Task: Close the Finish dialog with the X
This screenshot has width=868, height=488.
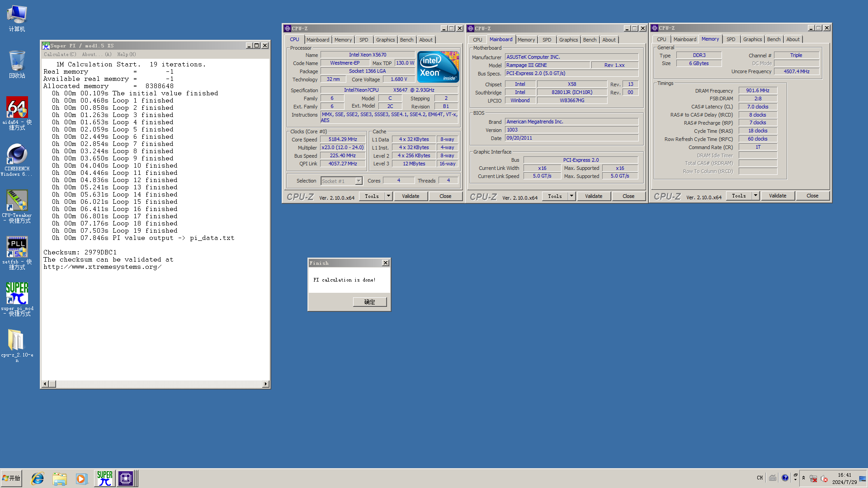Action: click(x=386, y=263)
